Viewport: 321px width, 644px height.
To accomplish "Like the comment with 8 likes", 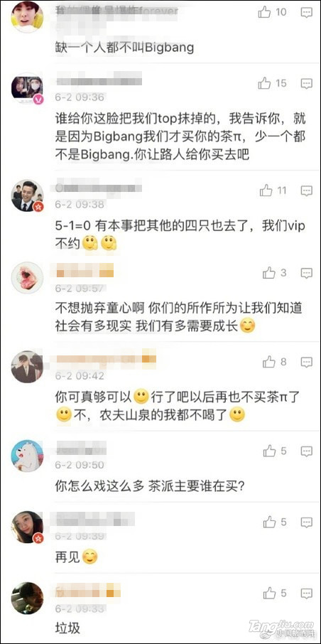I will click(269, 362).
